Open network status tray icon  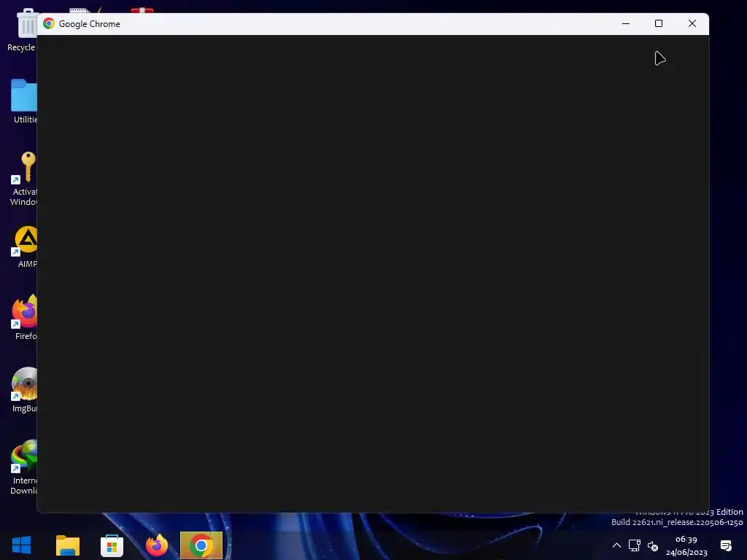click(x=634, y=545)
